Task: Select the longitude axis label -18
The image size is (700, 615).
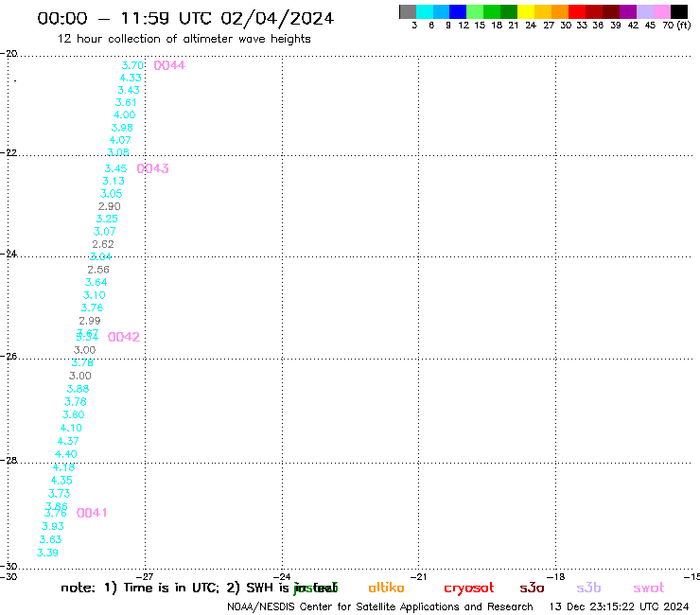Action: [556, 577]
